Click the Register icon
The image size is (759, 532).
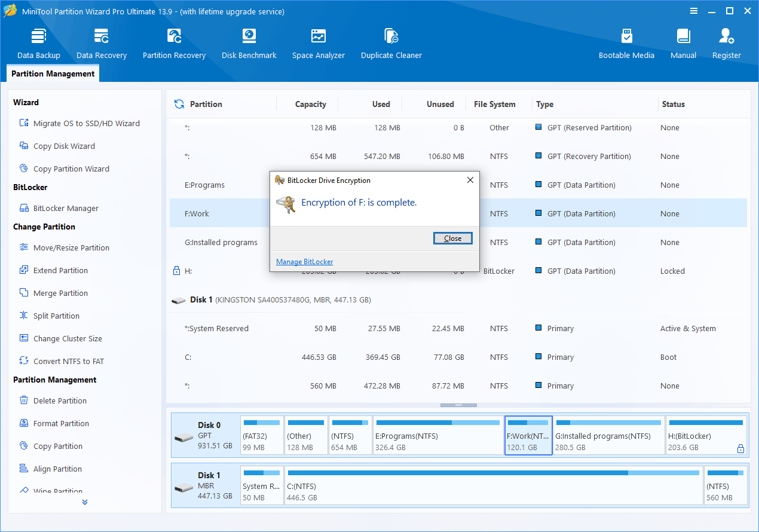727,36
